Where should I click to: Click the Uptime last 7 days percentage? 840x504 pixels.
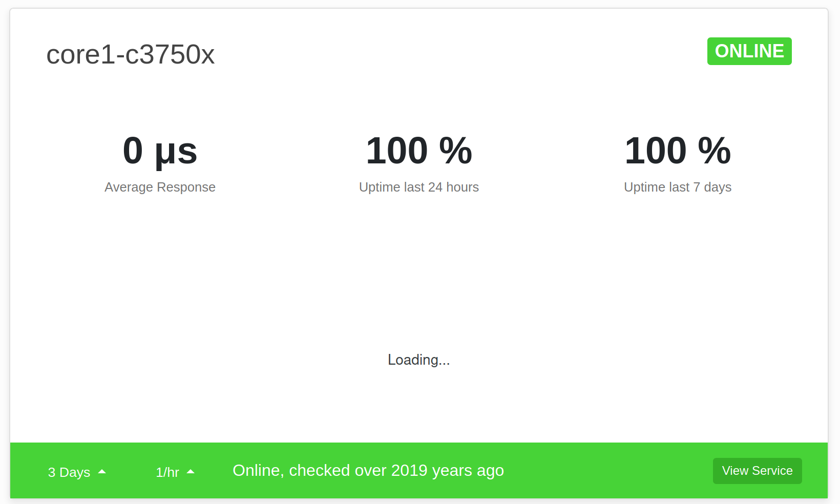click(x=677, y=150)
